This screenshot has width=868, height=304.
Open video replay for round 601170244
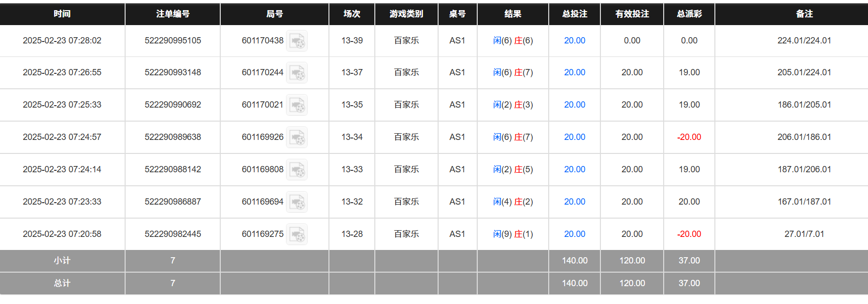297,73
